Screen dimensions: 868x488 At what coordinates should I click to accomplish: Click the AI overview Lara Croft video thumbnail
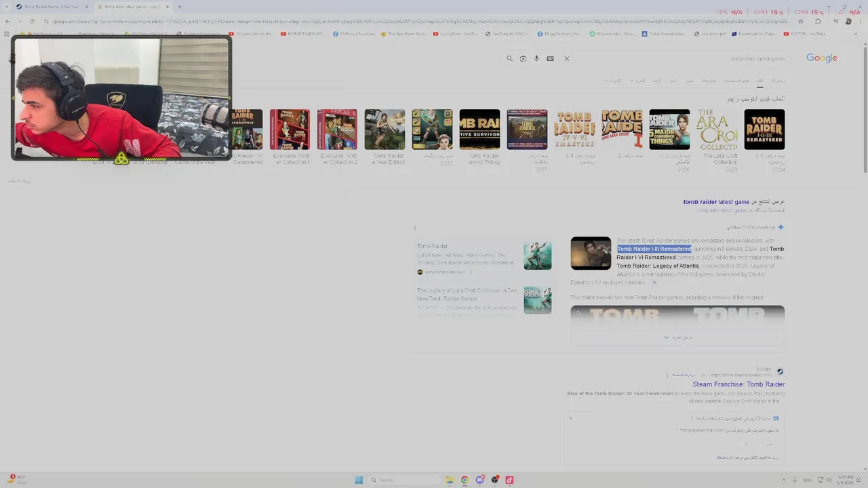591,253
